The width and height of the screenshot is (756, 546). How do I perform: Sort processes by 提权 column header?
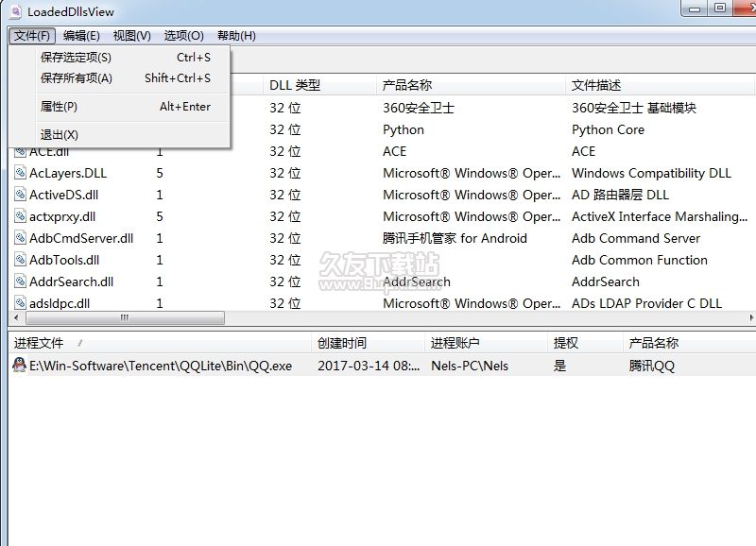tap(585, 343)
